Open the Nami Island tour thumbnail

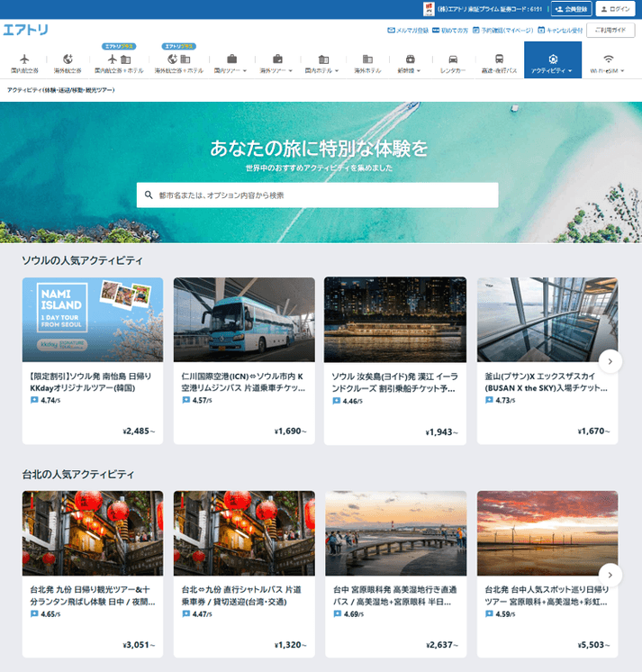pos(93,319)
